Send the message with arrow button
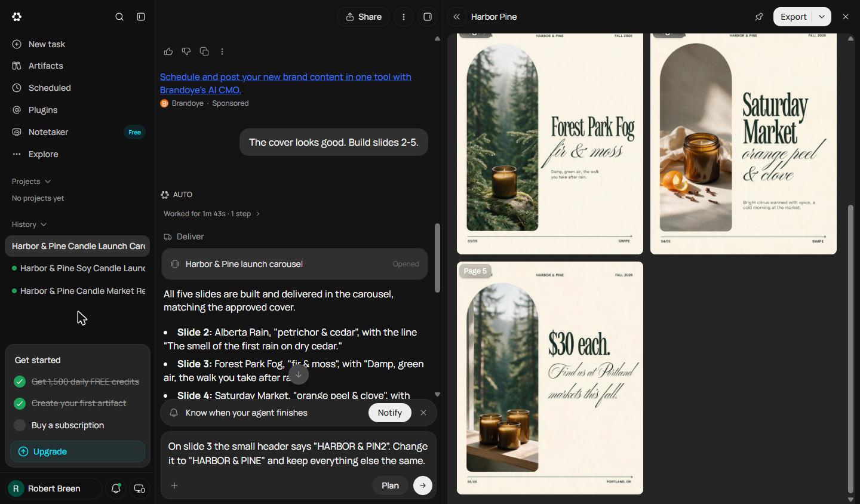The image size is (860, 504). click(423, 485)
